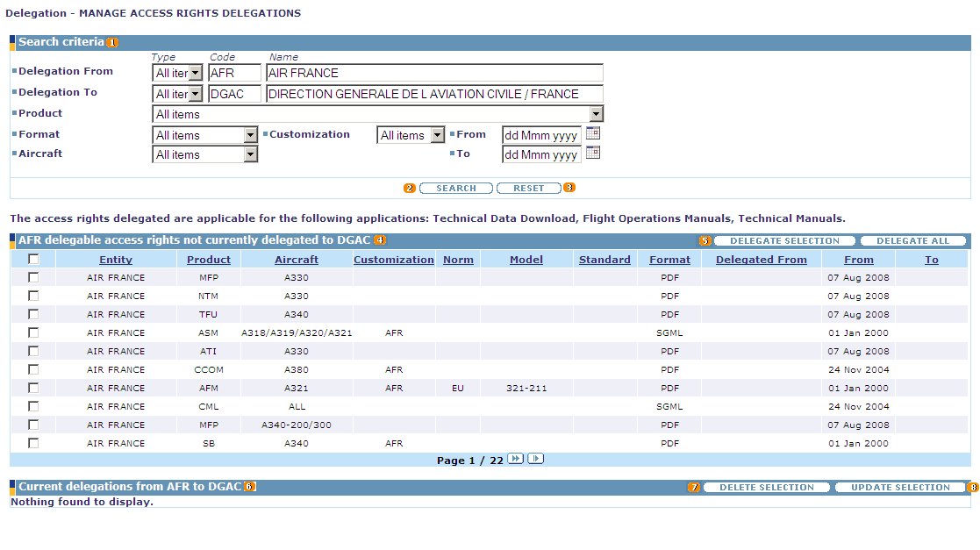Sort table by Entity column

coord(116,260)
